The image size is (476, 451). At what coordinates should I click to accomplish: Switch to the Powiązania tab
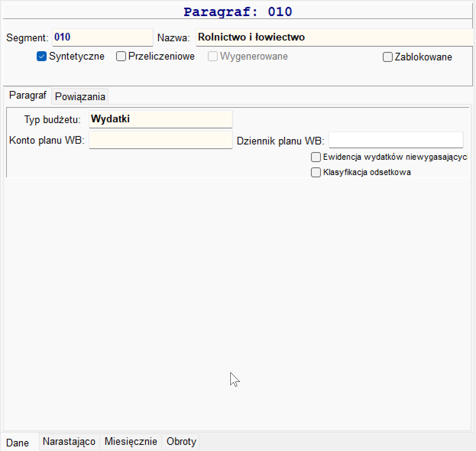80,96
